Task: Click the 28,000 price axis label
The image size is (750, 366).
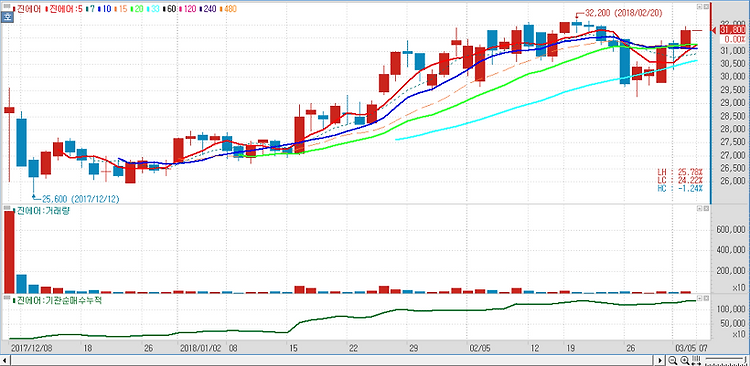Action: [x=733, y=129]
